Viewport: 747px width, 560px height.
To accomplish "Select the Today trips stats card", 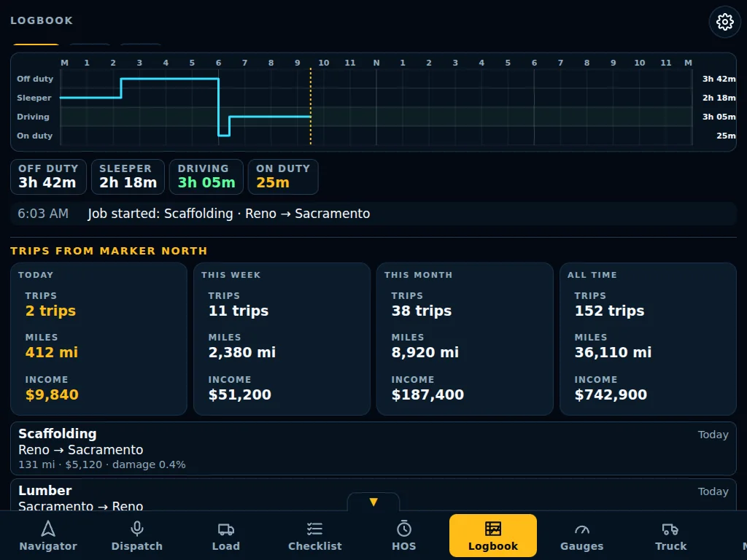I will coord(98,338).
